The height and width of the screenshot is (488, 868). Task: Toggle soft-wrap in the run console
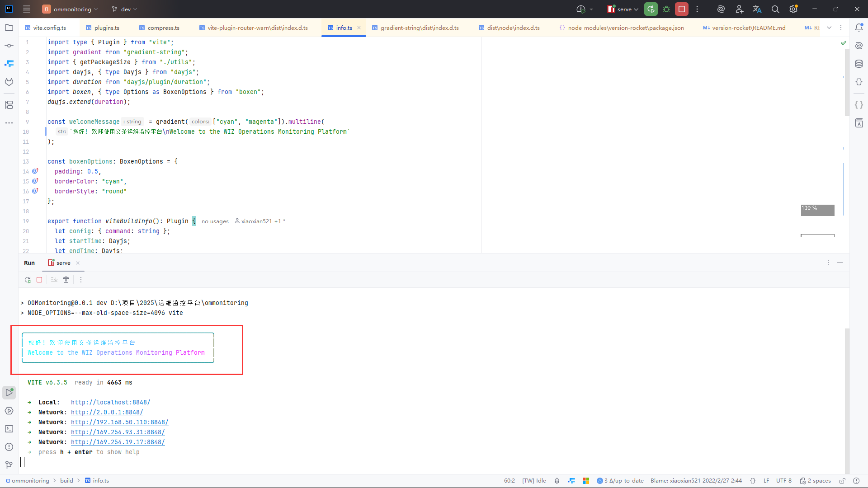(x=54, y=280)
